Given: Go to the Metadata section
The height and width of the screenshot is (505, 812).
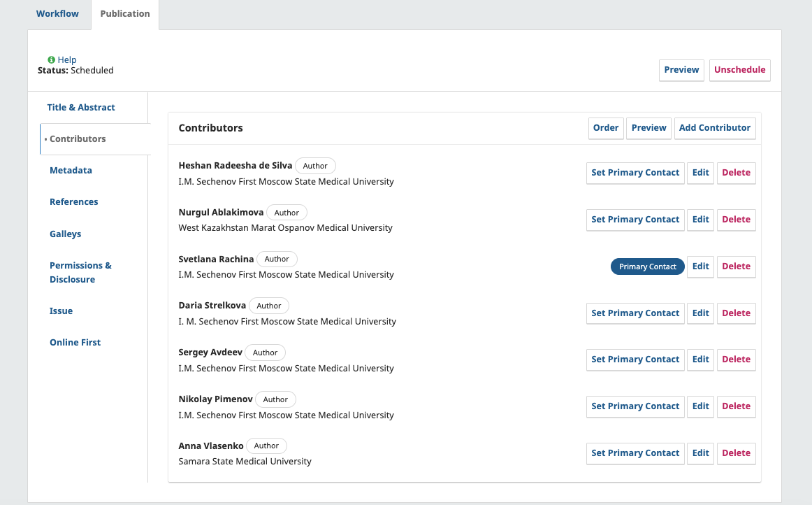Looking at the screenshot, I should (x=71, y=171).
